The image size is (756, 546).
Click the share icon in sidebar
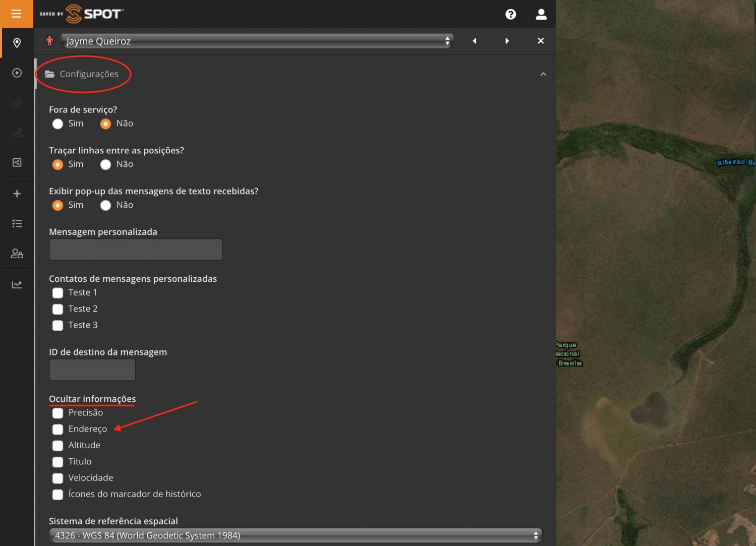(17, 162)
